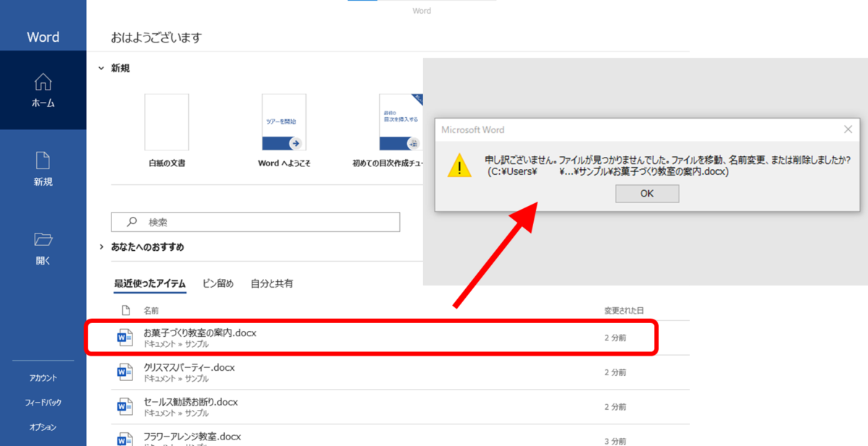Click the 3 分前 time of フラワーアレンジ教室.docx
868x446 pixels.
(616, 441)
